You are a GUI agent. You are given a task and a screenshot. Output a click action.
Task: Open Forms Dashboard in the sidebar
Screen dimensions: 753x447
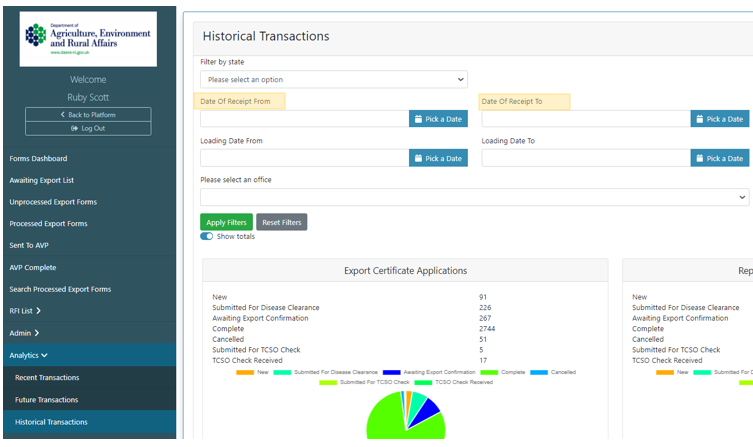click(x=38, y=158)
